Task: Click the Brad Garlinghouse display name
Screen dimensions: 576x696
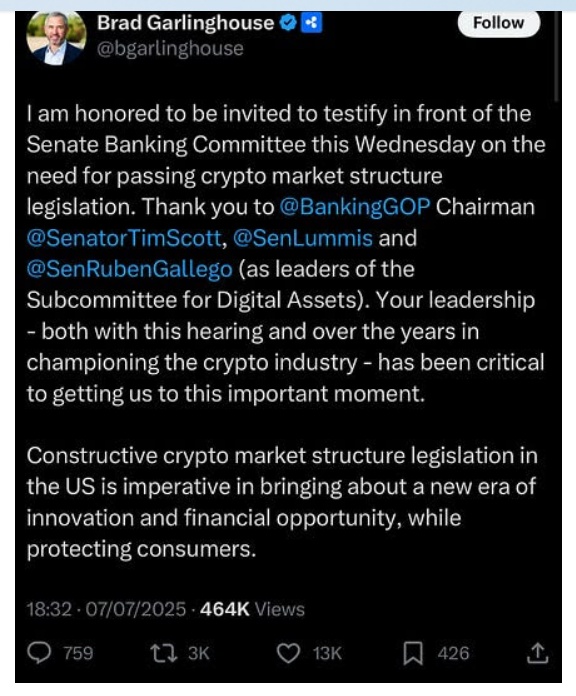Action: click(x=185, y=23)
